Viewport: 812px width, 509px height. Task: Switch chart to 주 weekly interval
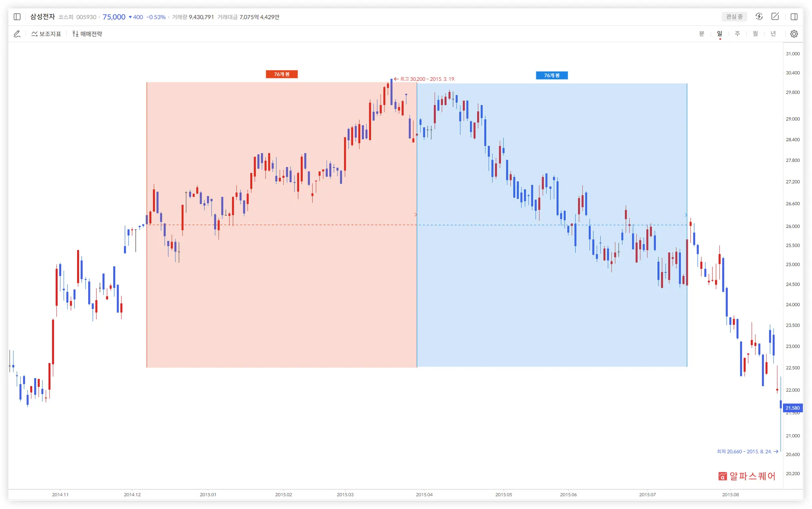click(x=737, y=34)
